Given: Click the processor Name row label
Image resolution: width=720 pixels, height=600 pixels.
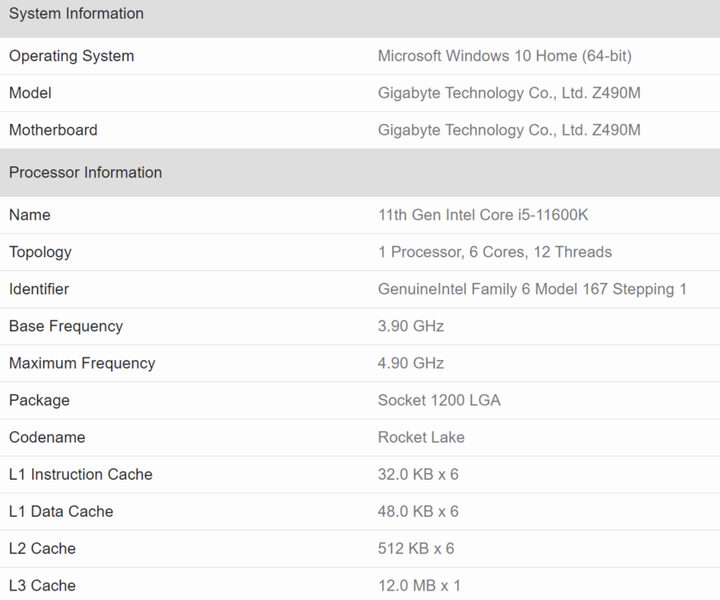Looking at the screenshot, I should [x=29, y=215].
